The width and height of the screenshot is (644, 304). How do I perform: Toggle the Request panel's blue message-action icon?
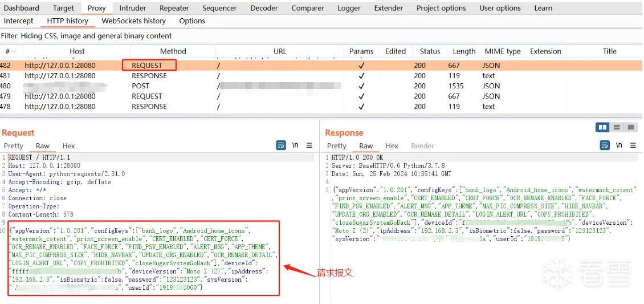(281, 145)
